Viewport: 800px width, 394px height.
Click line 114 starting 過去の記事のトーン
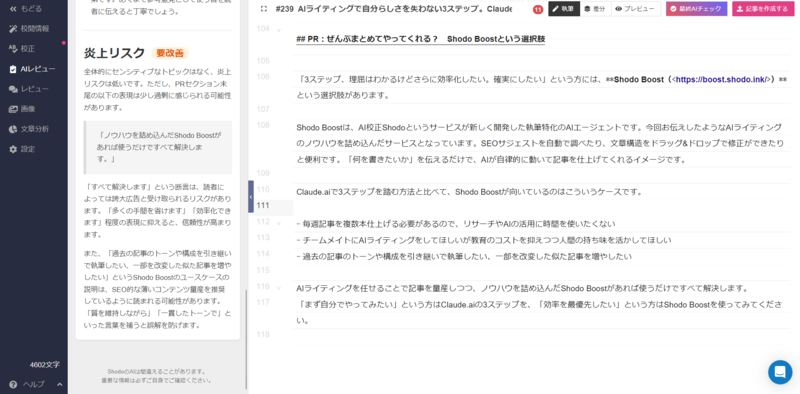point(464,256)
